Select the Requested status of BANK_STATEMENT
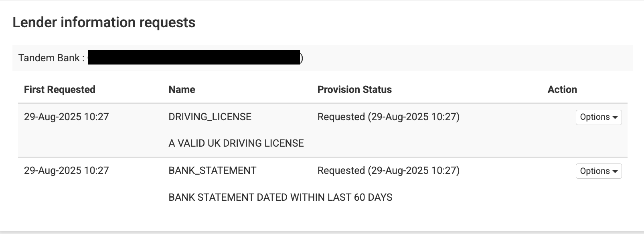This screenshot has width=644, height=234. click(388, 171)
